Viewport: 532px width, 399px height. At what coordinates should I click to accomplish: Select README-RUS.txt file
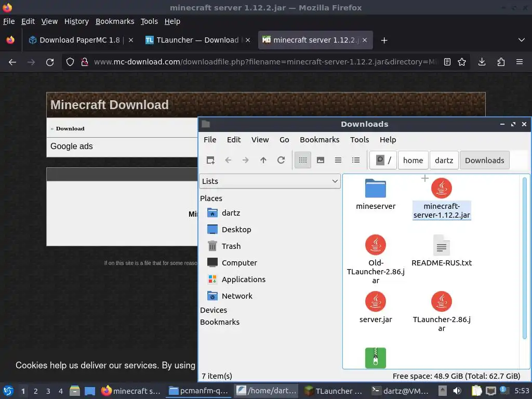[442, 251]
